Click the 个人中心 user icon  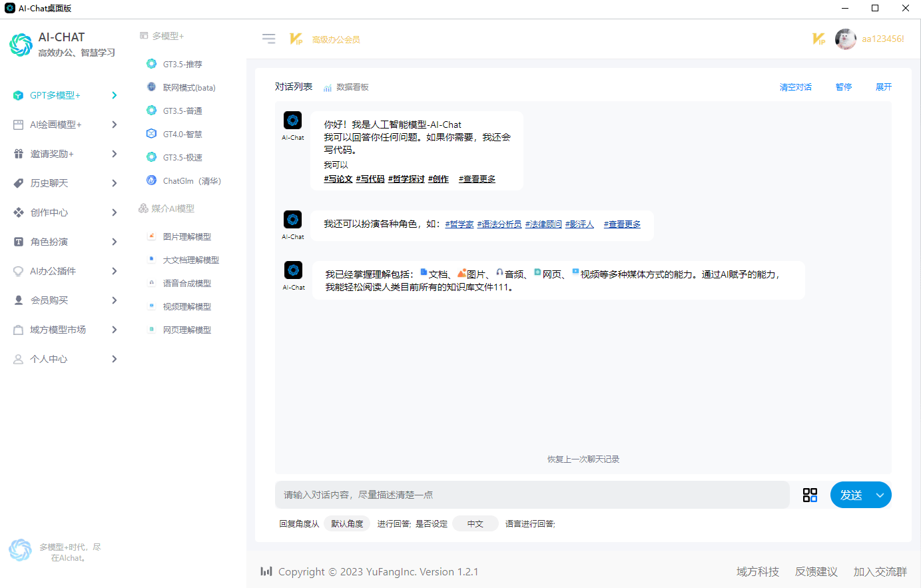(x=19, y=359)
